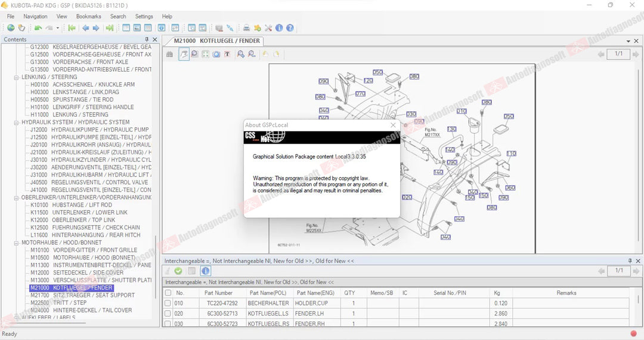644x340 pixels.
Task: Click the blue info circle icon in the main toolbar
Action: pos(279,28)
